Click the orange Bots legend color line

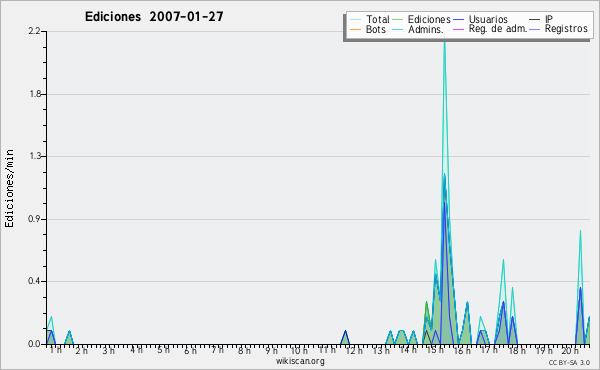(355, 29)
